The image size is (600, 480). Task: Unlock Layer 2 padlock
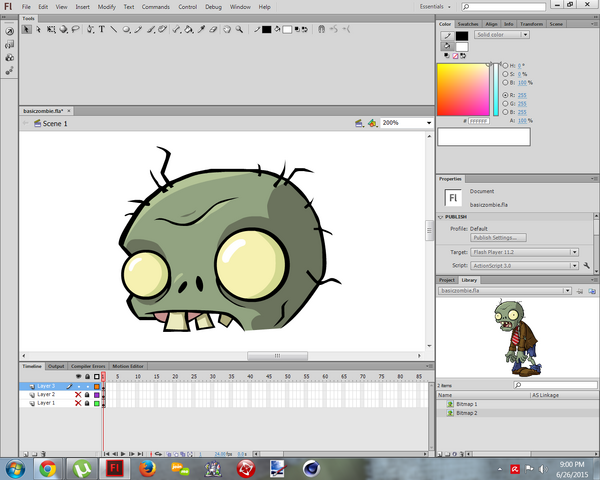(x=87, y=395)
